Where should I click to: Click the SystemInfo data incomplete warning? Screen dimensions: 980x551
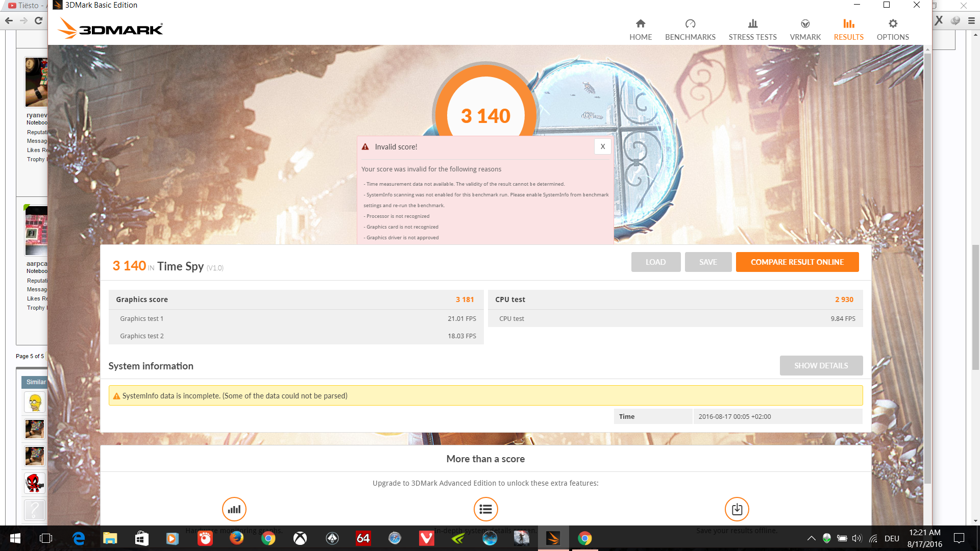[x=485, y=396]
